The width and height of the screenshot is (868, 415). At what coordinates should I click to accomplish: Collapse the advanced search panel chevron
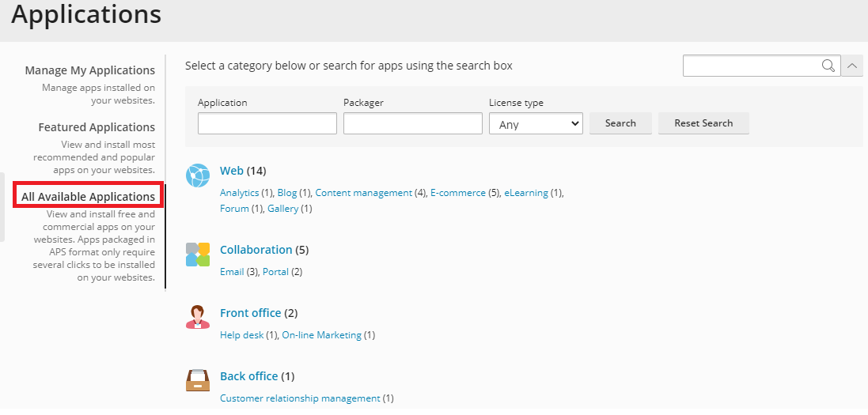pos(852,66)
